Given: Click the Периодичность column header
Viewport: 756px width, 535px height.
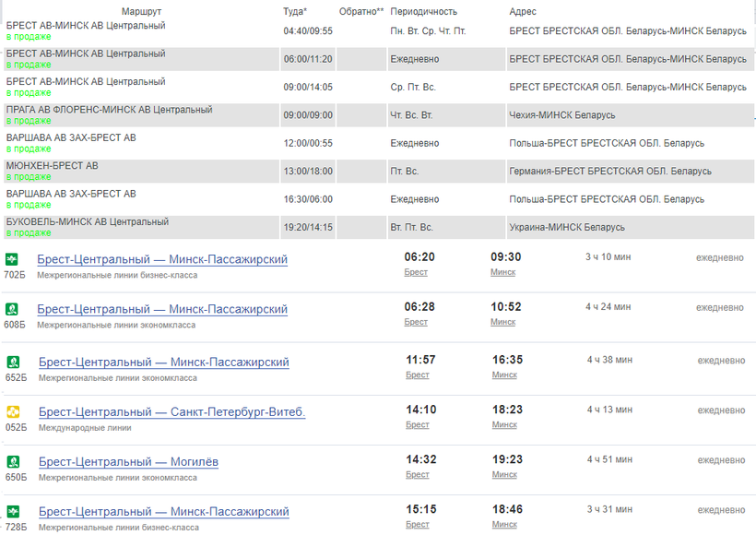Looking at the screenshot, I should [x=423, y=11].
